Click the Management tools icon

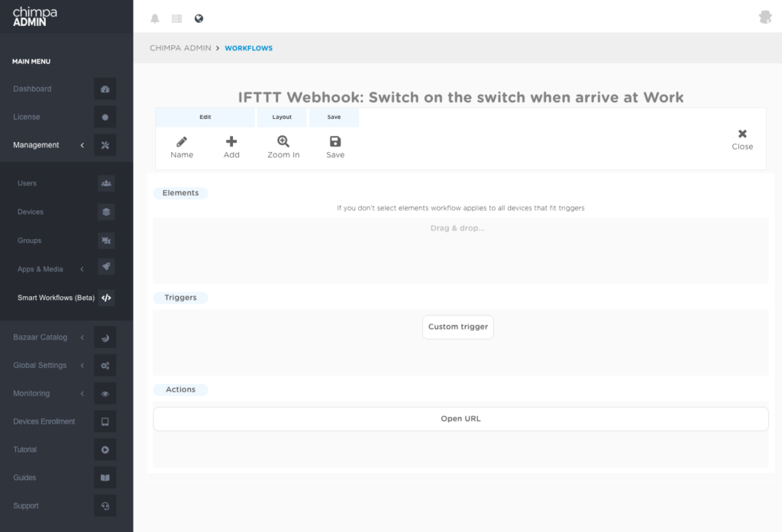[x=105, y=145]
